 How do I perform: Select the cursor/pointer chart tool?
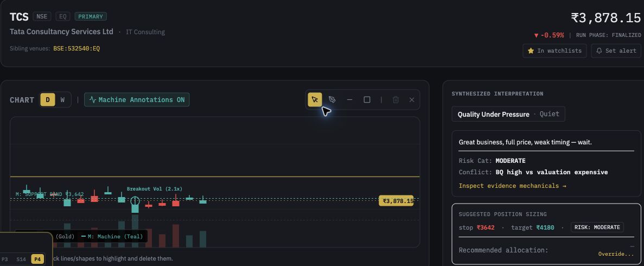click(315, 99)
